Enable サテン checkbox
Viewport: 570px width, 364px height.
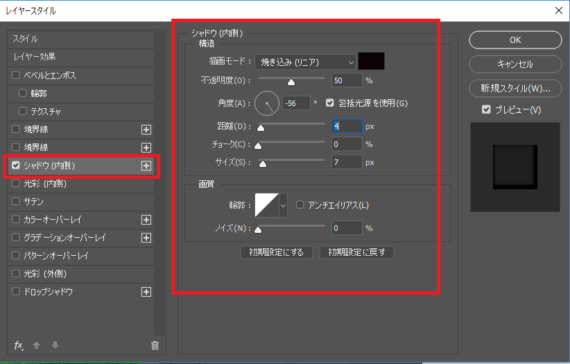[16, 201]
